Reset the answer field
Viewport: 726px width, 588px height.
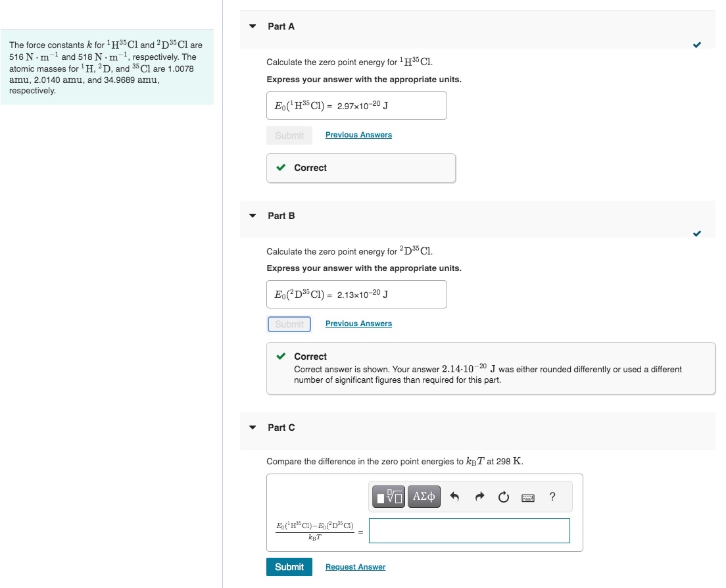503,497
